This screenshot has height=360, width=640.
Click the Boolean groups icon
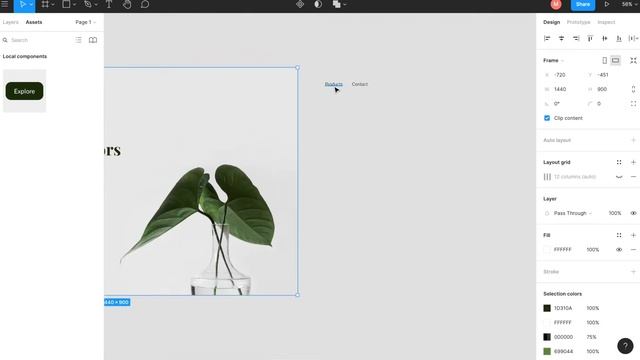336,4
